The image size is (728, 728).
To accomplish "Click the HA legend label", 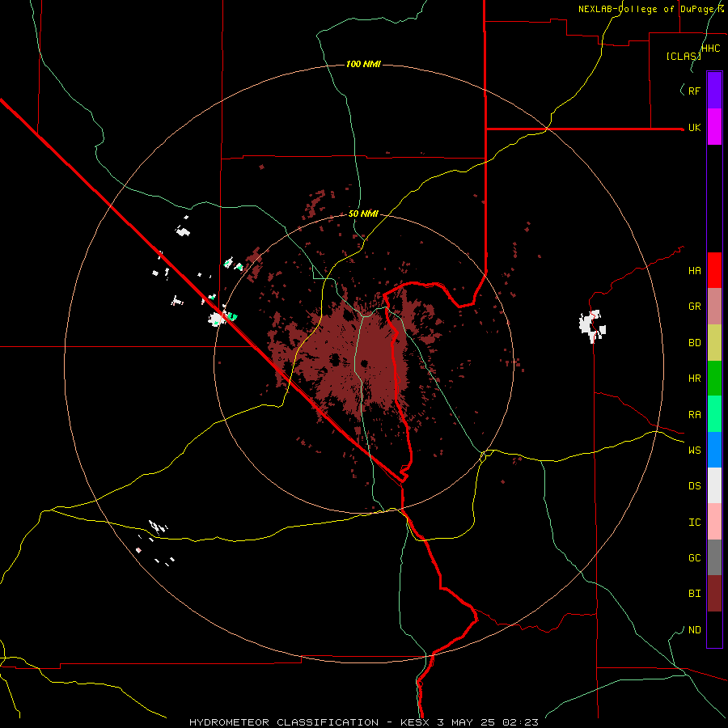I will [694, 271].
